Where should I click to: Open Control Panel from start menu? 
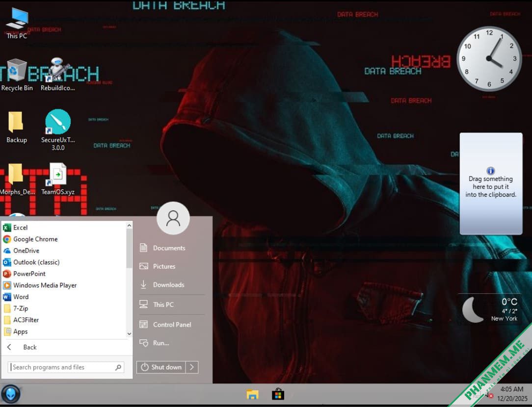point(172,324)
